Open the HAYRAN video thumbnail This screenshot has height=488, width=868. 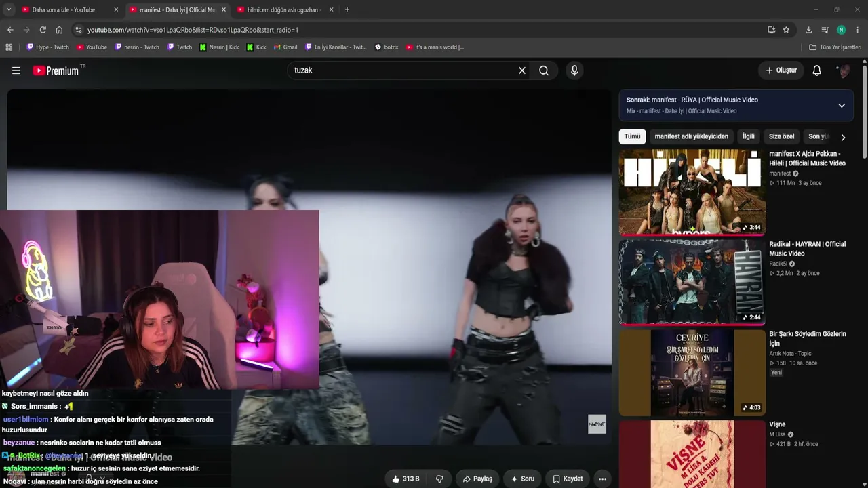click(692, 282)
